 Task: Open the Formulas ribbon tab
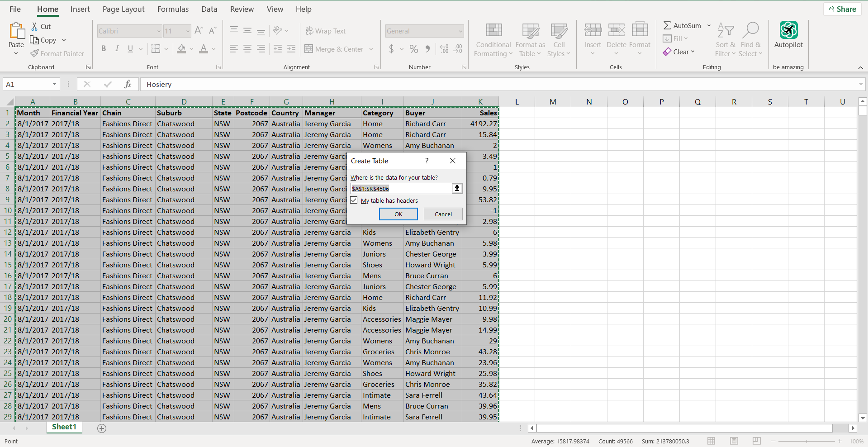point(173,9)
